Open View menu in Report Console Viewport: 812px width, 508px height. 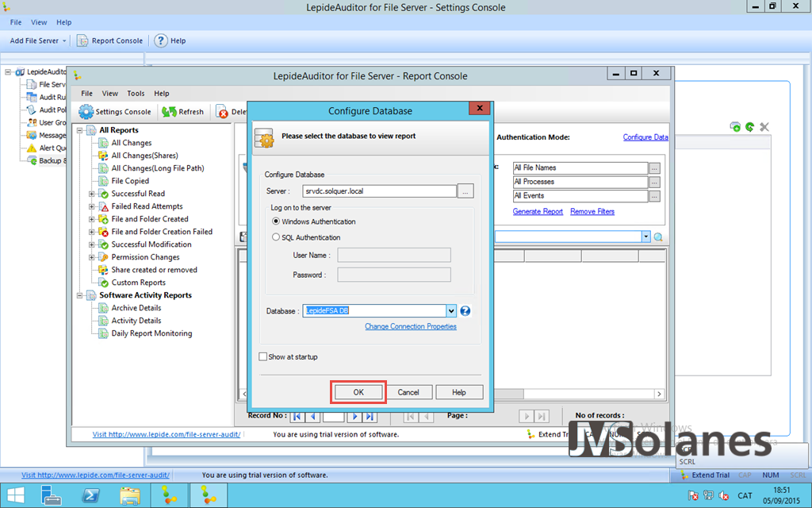coord(109,94)
